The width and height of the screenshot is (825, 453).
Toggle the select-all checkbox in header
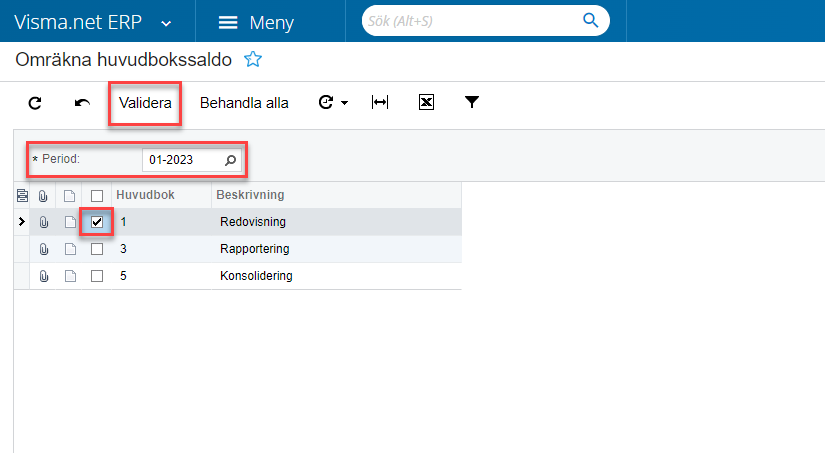point(97,195)
